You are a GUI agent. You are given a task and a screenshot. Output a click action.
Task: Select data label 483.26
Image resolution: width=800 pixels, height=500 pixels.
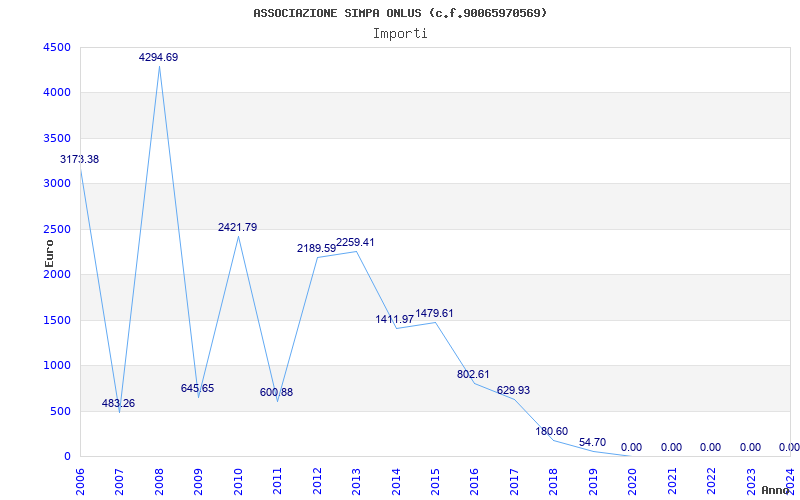pos(118,404)
